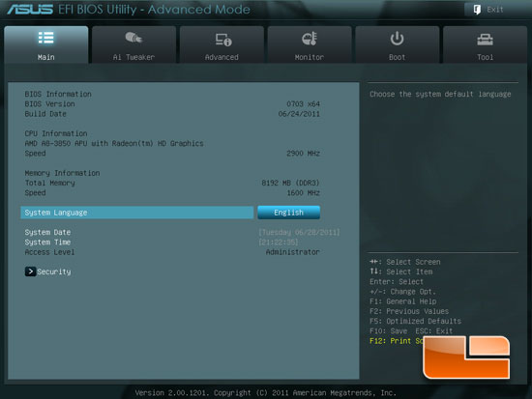Click the Monitor tab thermometer icon

pyautogui.click(x=310, y=39)
